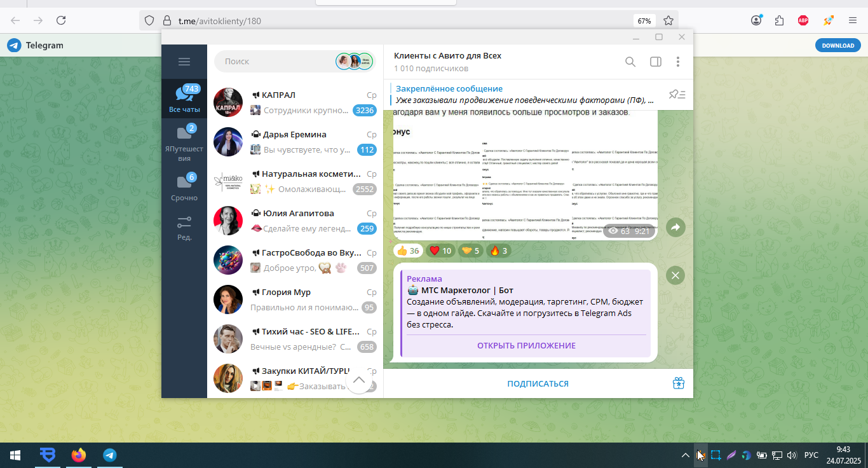
Task: Close the МТС Маркетолог ad
Action: pos(675,275)
